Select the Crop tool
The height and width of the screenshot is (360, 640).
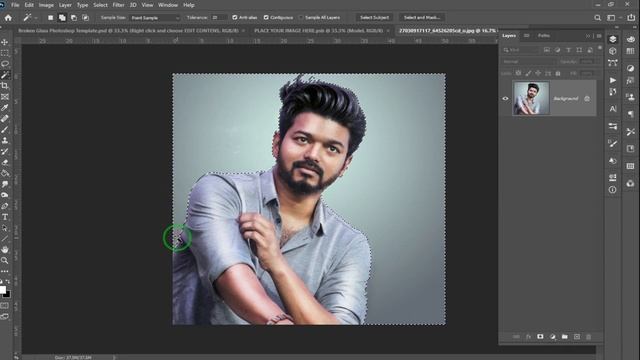tap(5, 86)
